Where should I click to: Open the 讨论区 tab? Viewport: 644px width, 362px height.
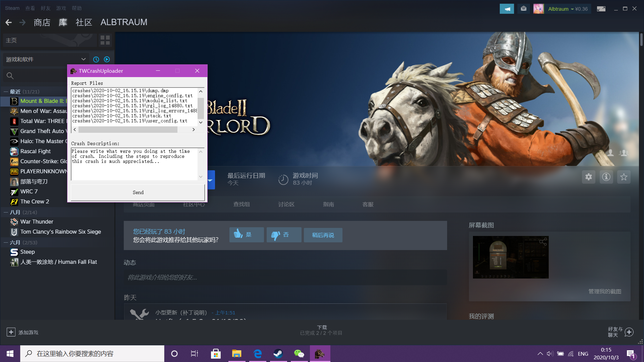click(x=286, y=204)
